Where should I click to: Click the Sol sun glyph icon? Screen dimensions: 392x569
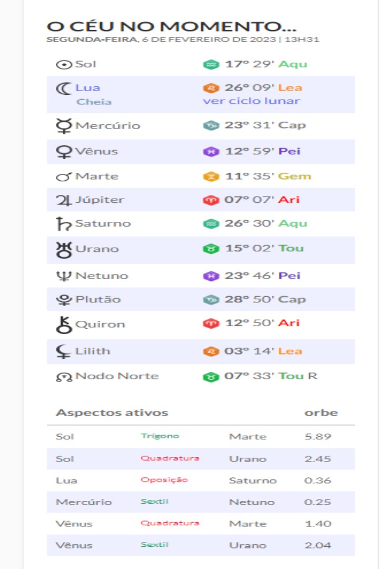[x=64, y=65]
